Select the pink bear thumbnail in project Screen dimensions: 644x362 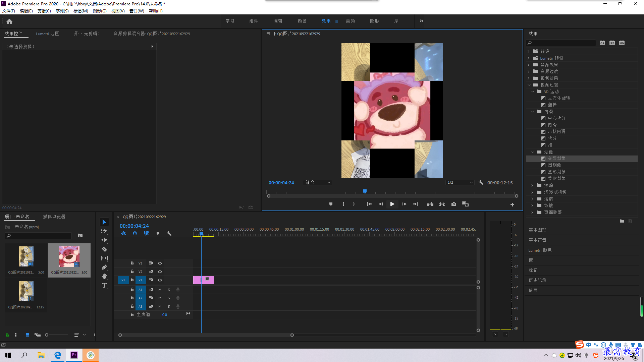point(69,257)
